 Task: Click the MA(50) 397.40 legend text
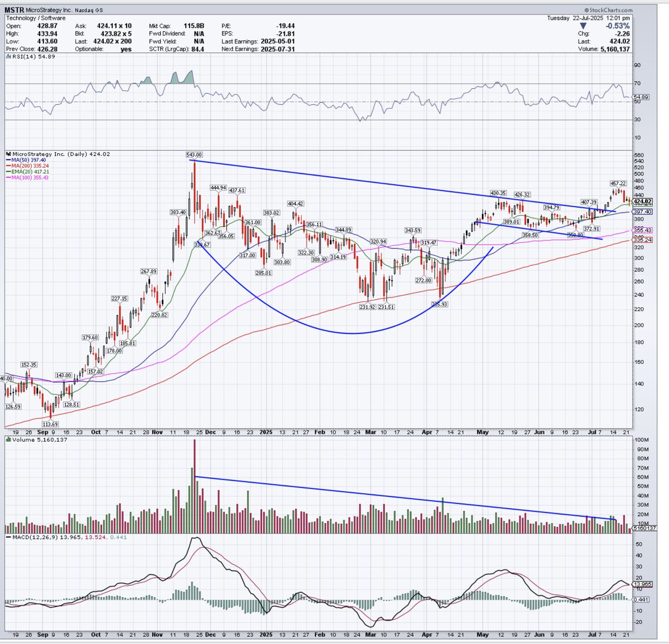click(x=28, y=160)
